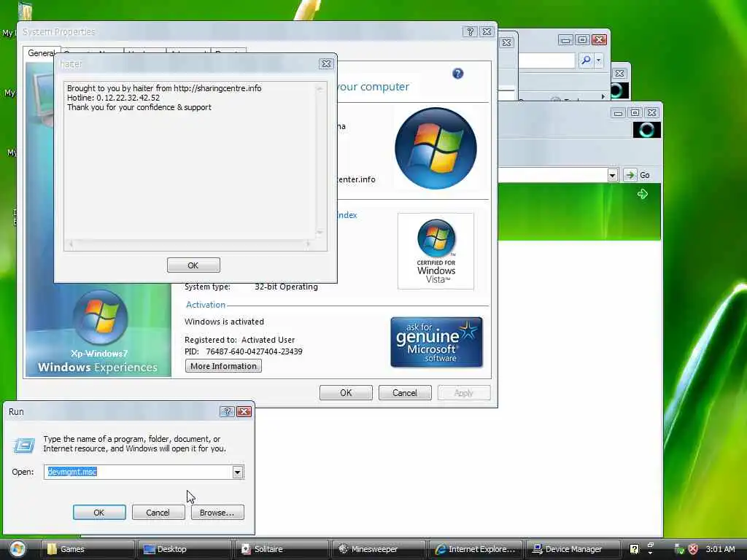Click Registered to: Activated User text
The width and height of the screenshot is (747, 560).
(x=239, y=340)
